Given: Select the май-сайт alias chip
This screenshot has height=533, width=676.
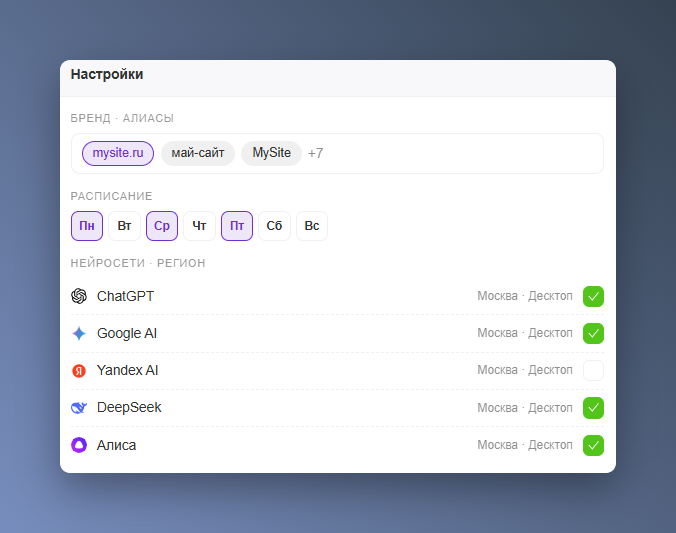Looking at the screenshot, I should (198, 153).
